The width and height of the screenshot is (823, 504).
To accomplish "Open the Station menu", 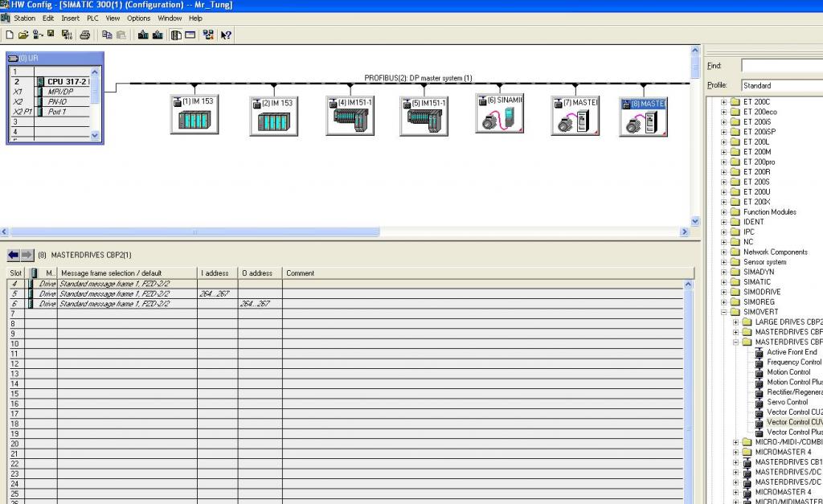I will coord(25,18).
